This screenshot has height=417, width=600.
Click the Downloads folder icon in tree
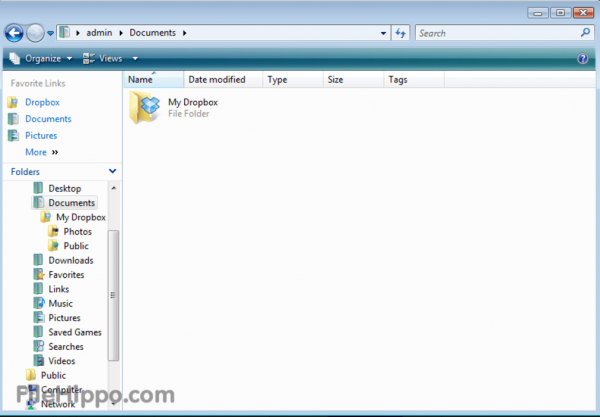[x=38, y=261]
